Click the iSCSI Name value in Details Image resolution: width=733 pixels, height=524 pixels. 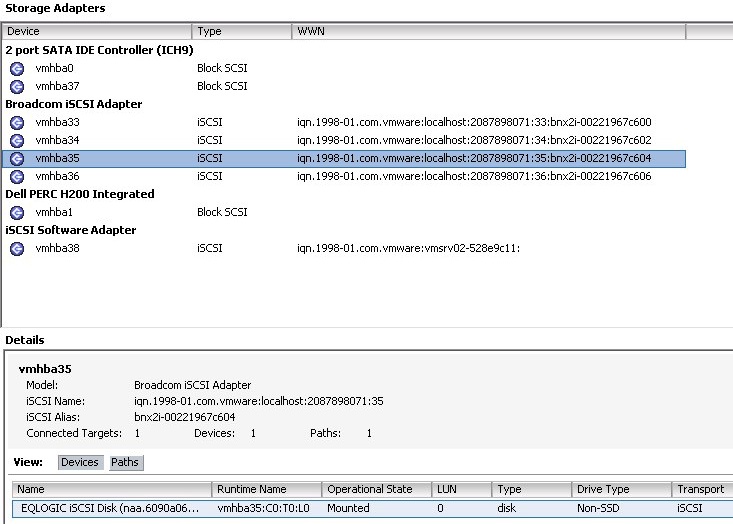[259, 401]
